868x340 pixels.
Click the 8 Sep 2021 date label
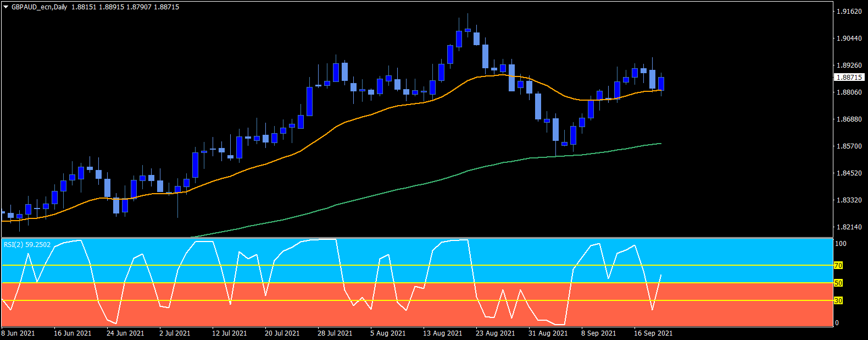pos(599,333)
